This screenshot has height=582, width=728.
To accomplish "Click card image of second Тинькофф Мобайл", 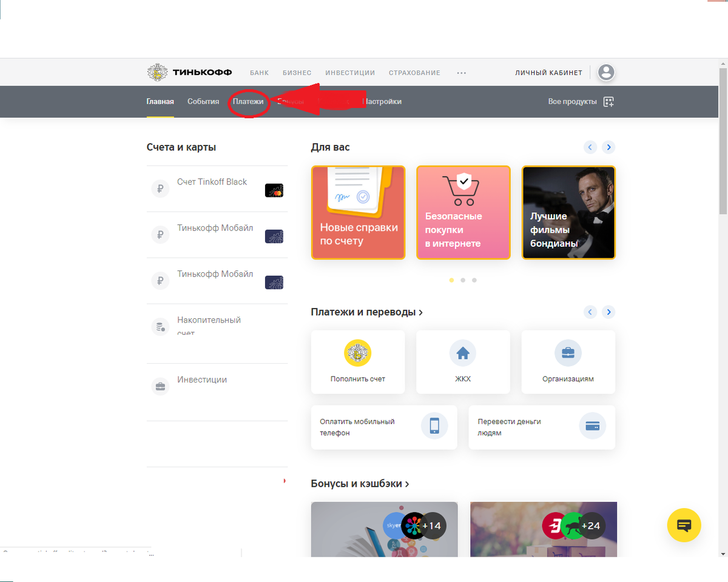I will click(274, 283).
